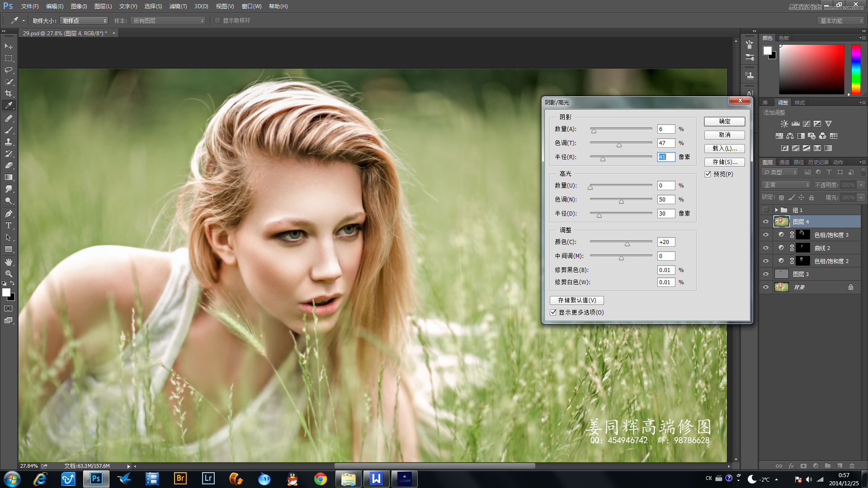This screenshot has height=488, width=868.
Task: Click 确定 button in Shadow/Highlight
Action: [x=725, y=121]
